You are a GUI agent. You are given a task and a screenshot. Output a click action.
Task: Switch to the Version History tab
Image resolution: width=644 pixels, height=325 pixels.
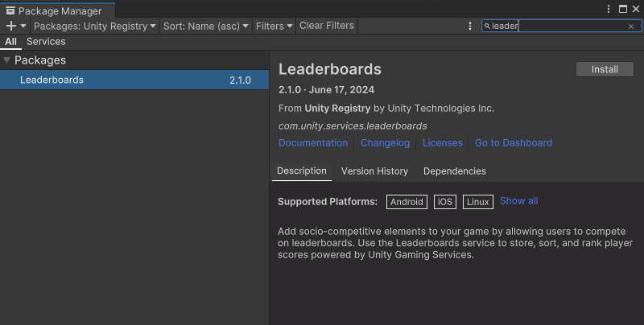[x=374, y=171]
